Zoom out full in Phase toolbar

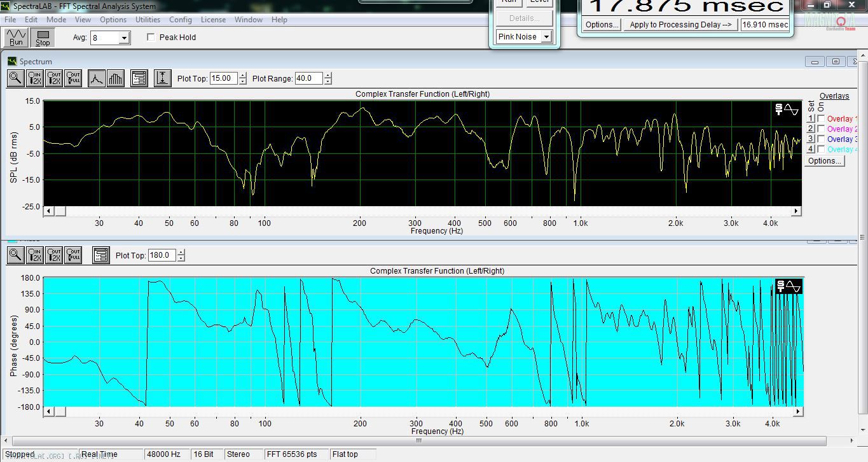pos(73,255)
